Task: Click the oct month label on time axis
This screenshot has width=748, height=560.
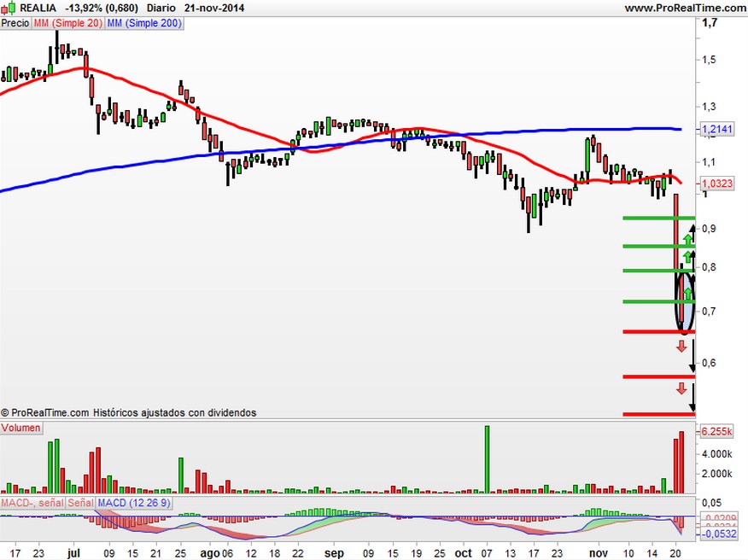Action: [x=463, y=553]
